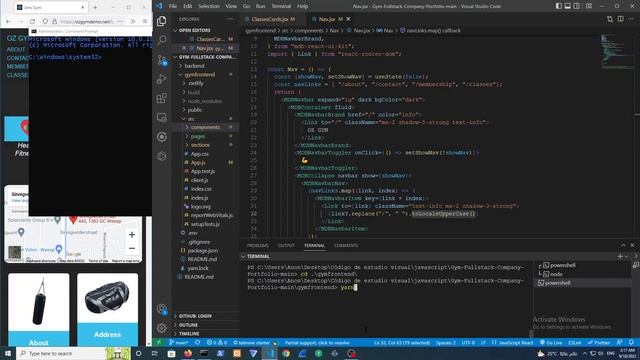Open the Selection menu

click(209, 6)
